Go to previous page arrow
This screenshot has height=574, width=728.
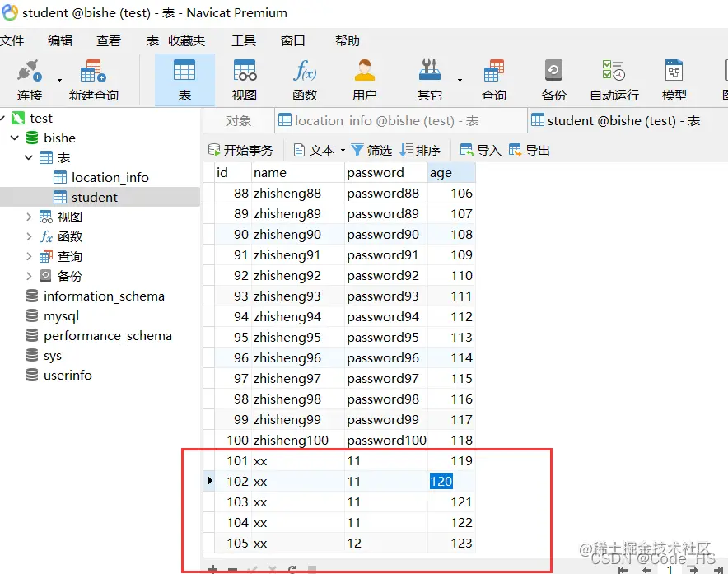(646, 570)
